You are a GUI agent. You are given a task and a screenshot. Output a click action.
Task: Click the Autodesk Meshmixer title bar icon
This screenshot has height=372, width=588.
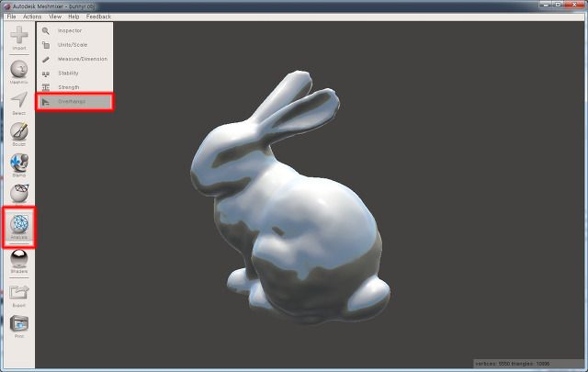pos(6,6)
